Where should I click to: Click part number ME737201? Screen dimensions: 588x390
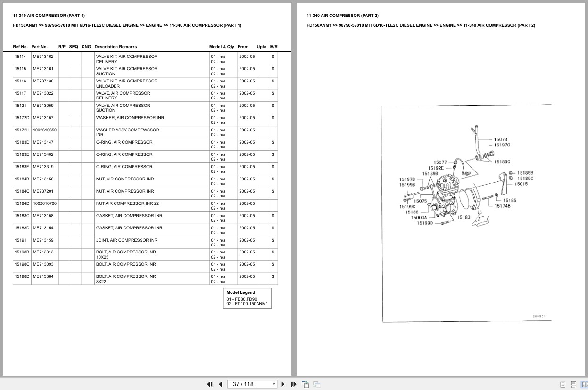43,191
